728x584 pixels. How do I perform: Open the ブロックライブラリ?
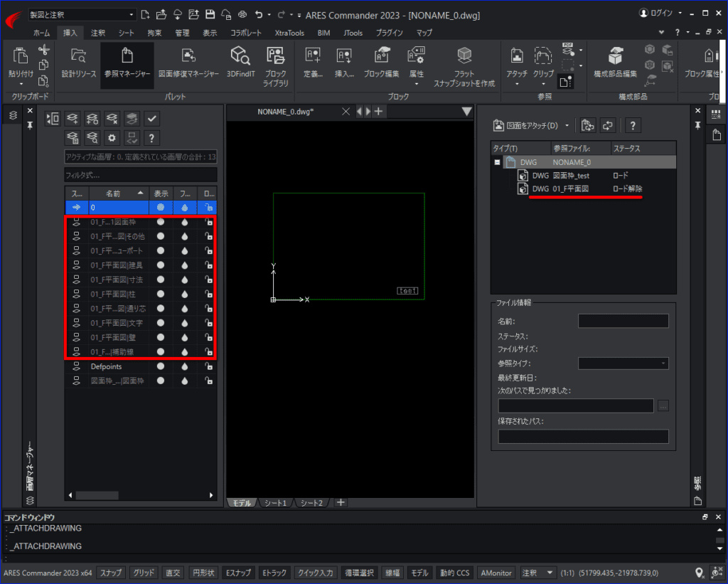(x=276, y=66)
